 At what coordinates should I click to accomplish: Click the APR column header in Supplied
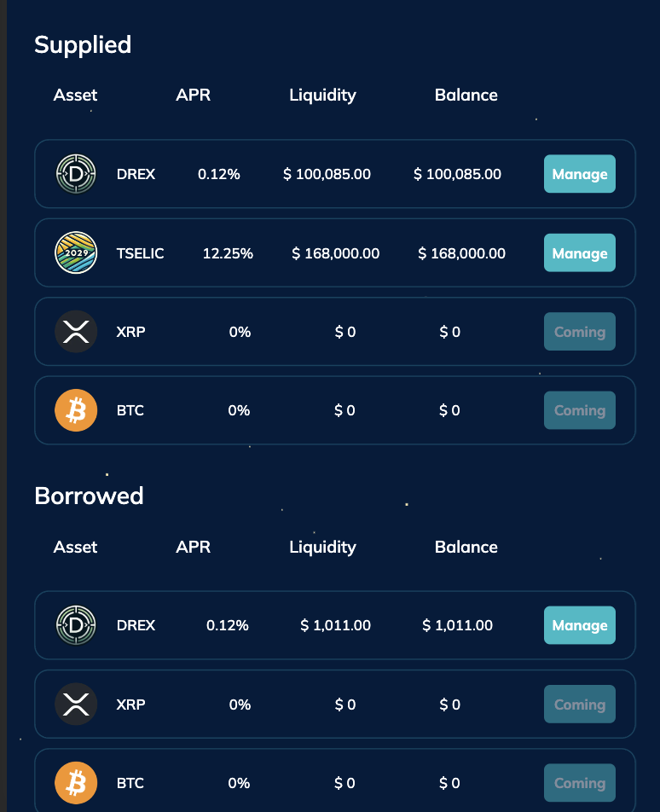tap(193, 95)
